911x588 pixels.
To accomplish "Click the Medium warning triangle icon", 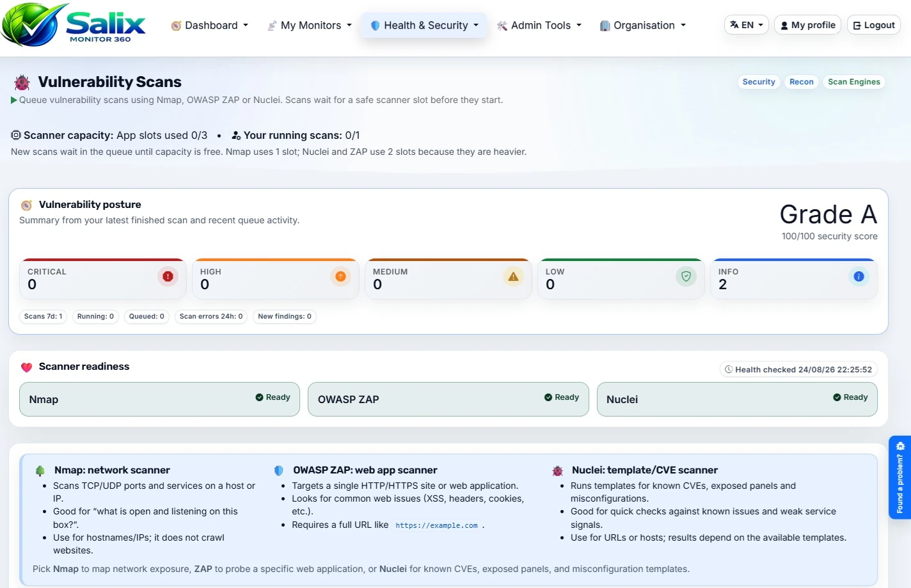I will [x=513, y=276].
